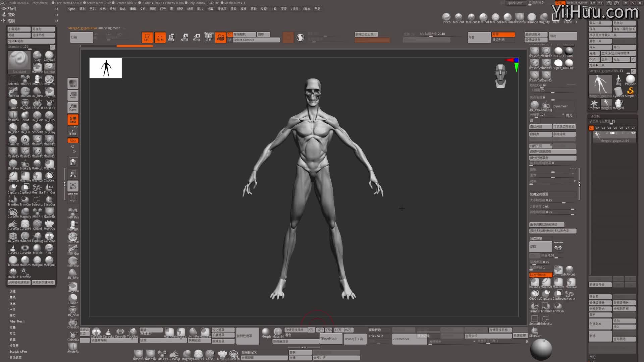Toggle the orange XYZ rotation button
644x362 pixels.
pyautogui.click(x=73, y=140)
